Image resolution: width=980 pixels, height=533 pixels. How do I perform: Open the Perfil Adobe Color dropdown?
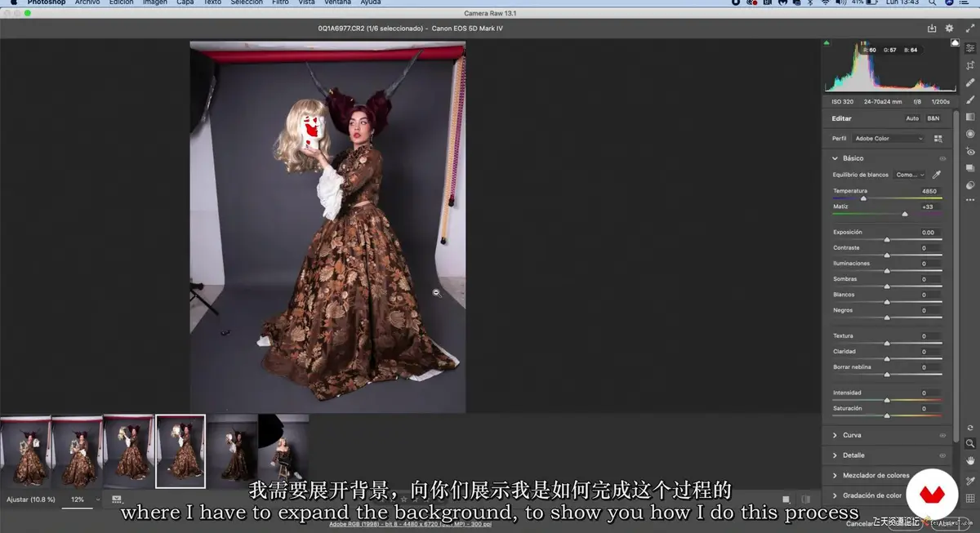coord(889,139)
